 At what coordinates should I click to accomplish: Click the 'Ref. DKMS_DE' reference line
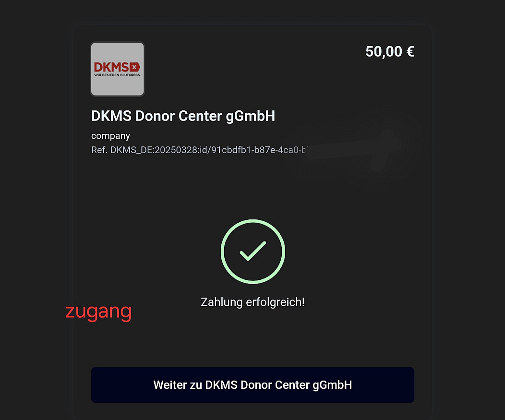(199, 150)
